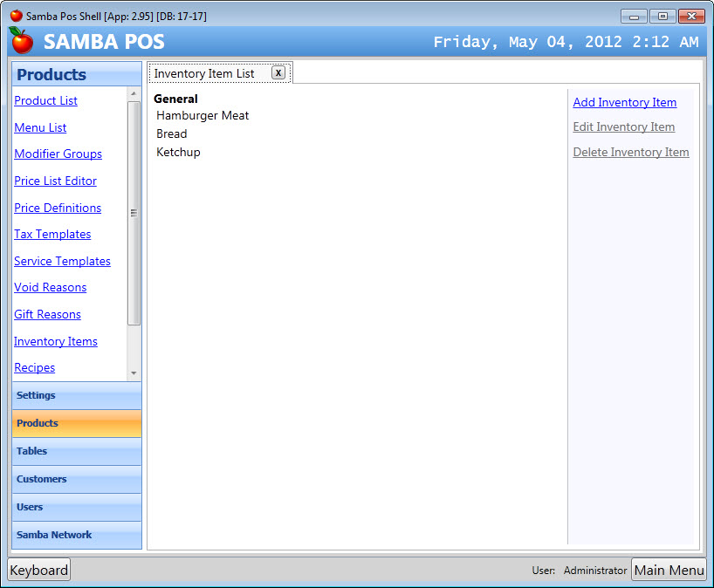Click the sidebar scrollbar up arrow
Viewport: 714px width, 588px height.
pos(134,93)
